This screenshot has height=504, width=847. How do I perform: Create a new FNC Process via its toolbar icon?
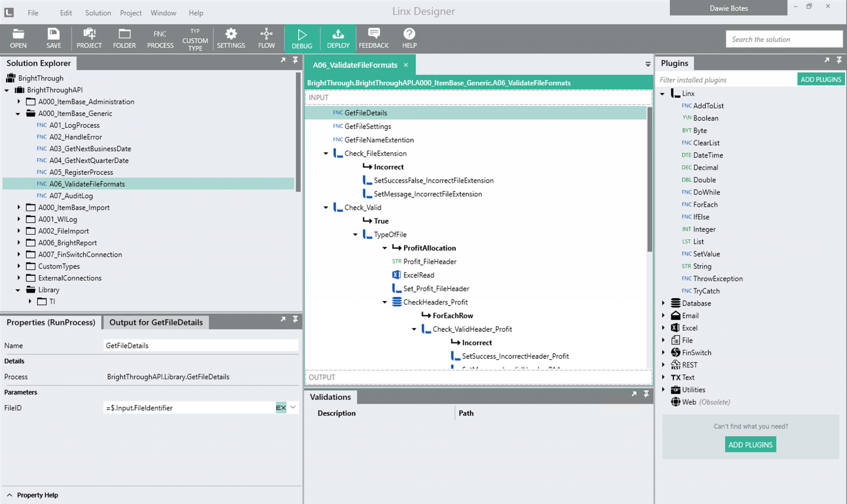tap(160, 38)
